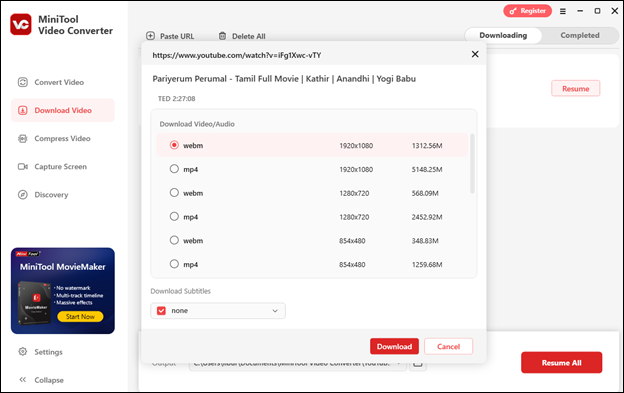Toggle the Download Subtitles checkbox
This screenshot has width=624, height=393.
click(161, 311)
